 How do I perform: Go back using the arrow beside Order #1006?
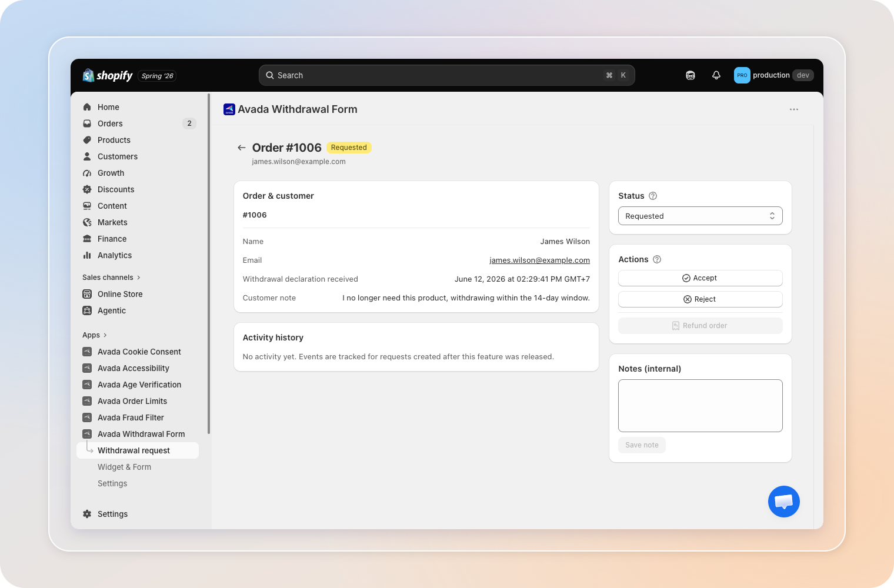pos(241,148)
